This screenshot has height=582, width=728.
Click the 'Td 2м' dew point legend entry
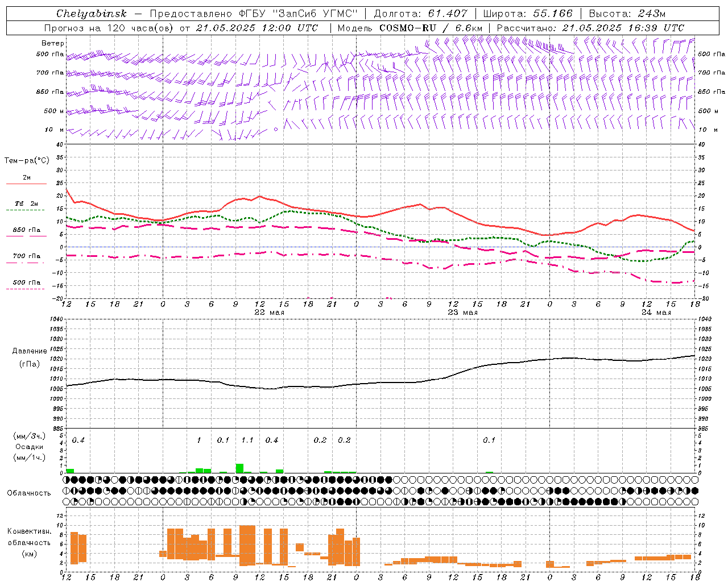27,203
